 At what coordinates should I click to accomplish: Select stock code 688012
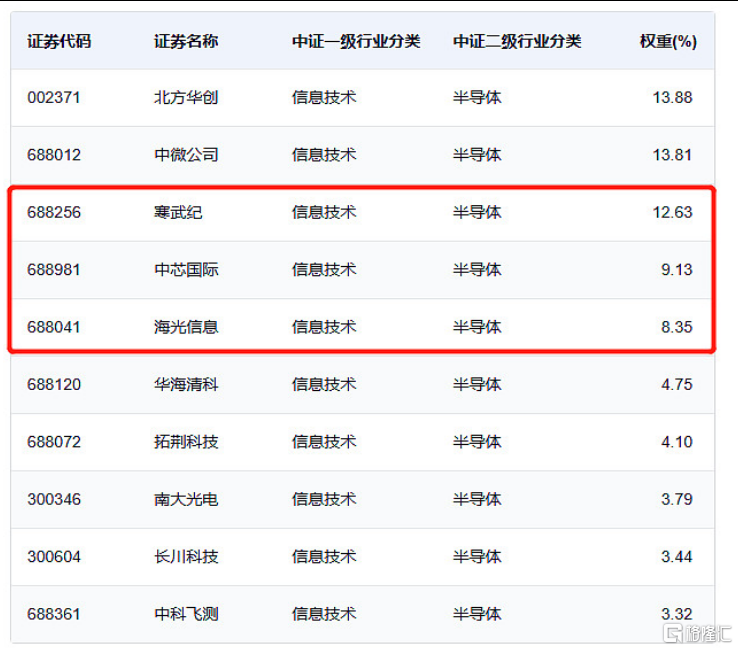coord(54,155)
